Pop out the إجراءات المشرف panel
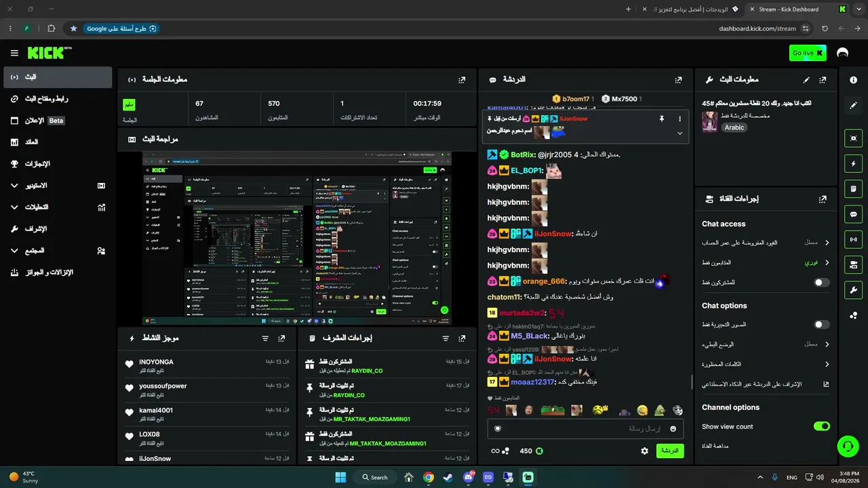Screen dimensions: 868x488 click(462, 338)
